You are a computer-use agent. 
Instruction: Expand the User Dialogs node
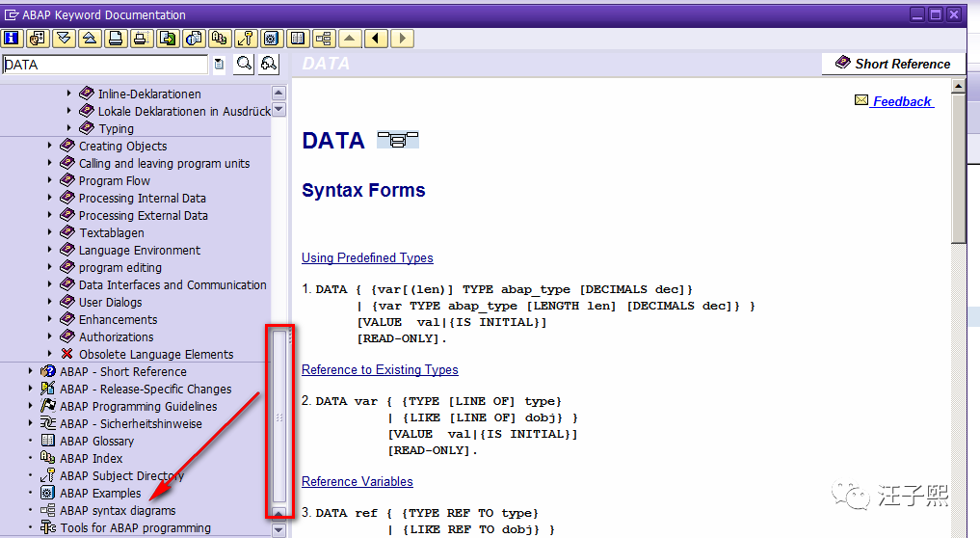pos(50,302)
